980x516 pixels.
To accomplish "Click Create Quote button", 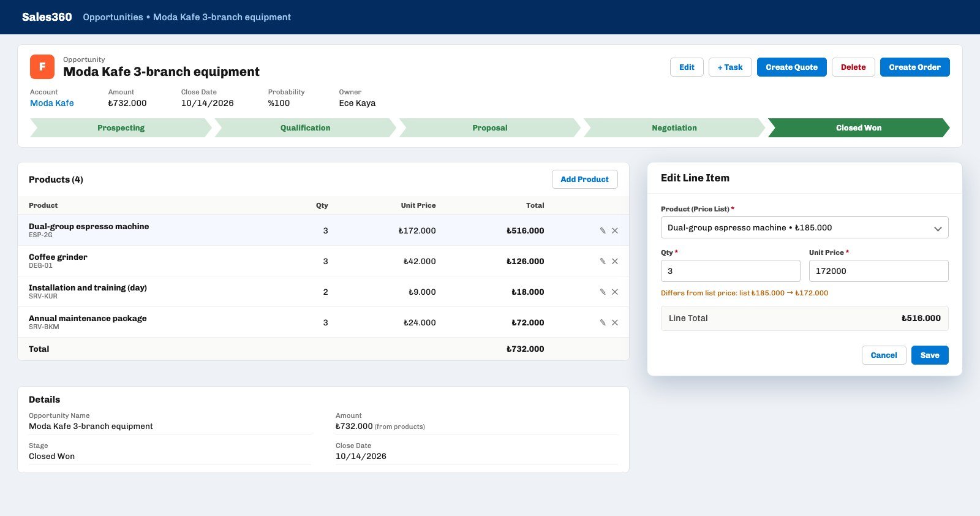I will click(791, 67).
